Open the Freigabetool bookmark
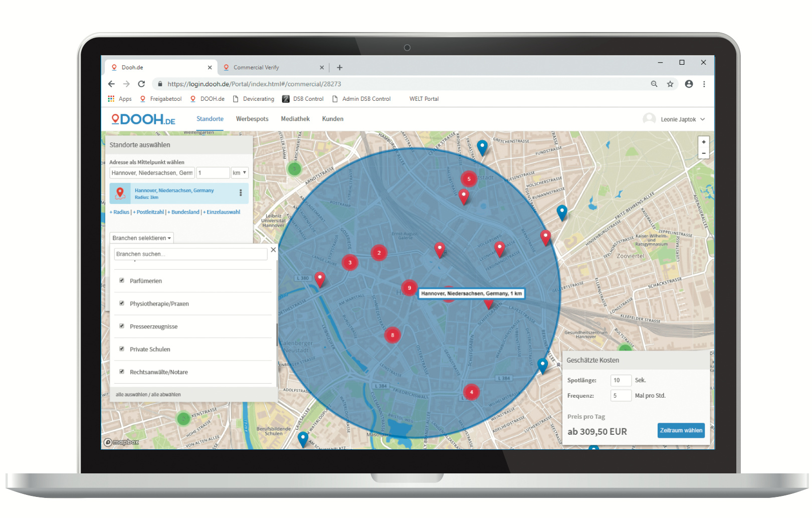 161,99
